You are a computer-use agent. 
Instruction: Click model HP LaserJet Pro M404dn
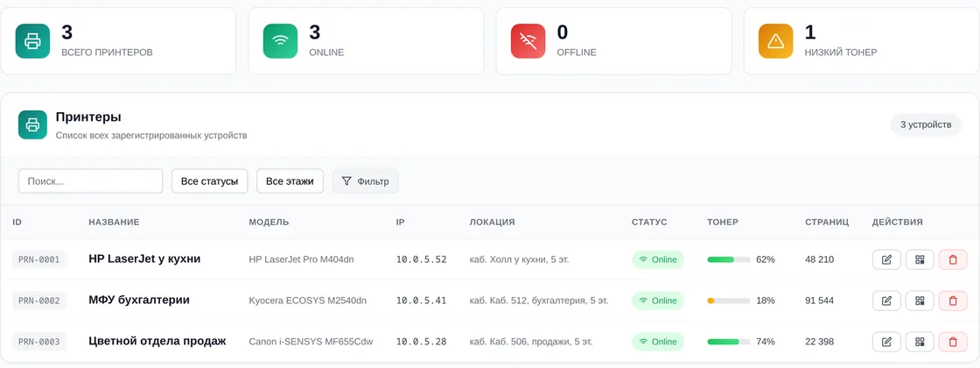tap(301, 259)
